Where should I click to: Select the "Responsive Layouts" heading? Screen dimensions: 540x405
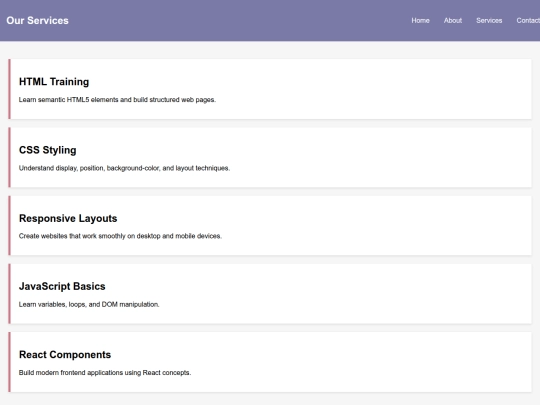[68, 218]
